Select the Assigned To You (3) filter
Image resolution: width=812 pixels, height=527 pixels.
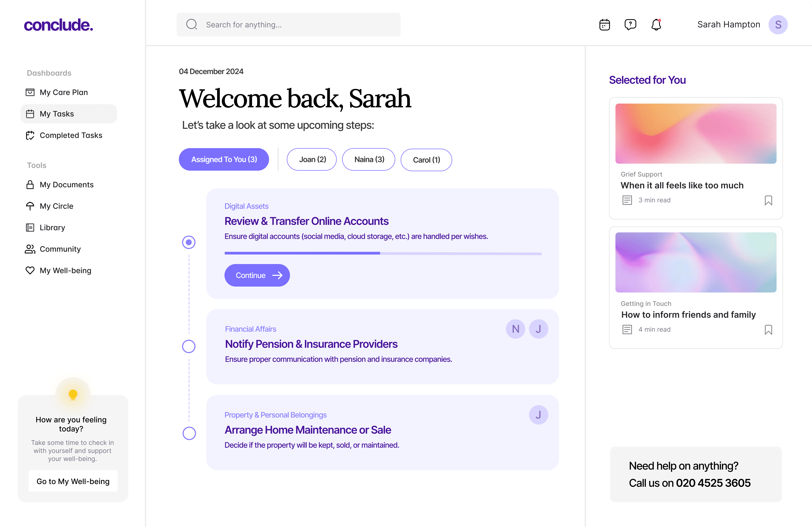pyautogui.click(x=224, y=159)
